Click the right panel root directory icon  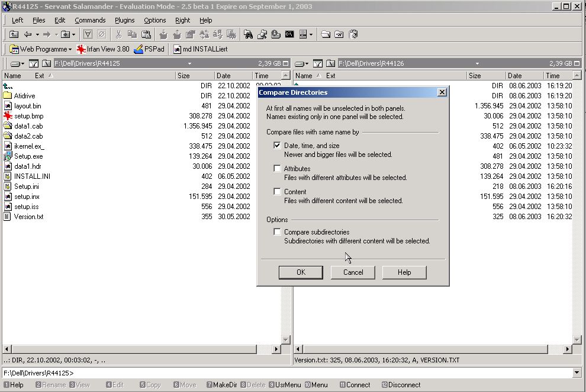[330, 63]
